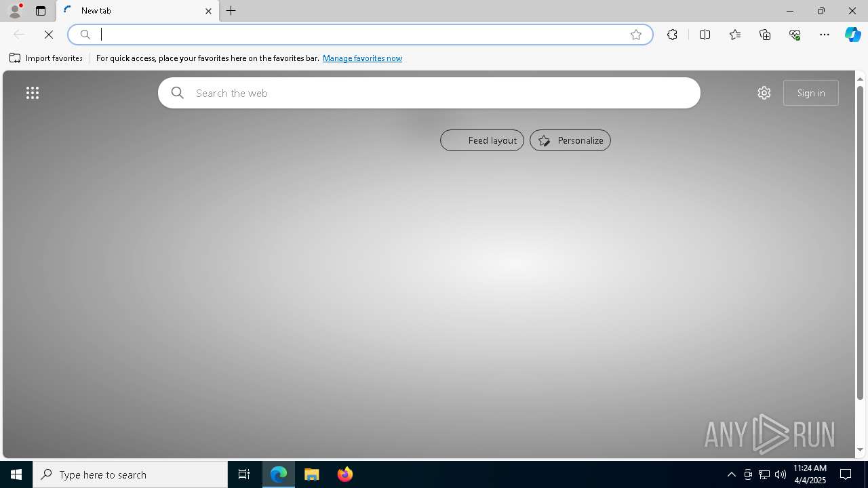The image size is (868, 488).
Task: Open Browser essentials icon
Action: (x=795, y=35)
